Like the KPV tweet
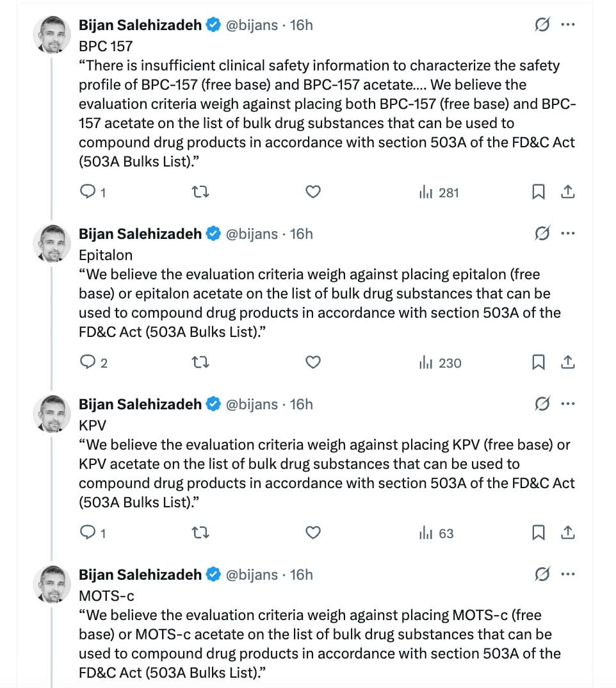 (x=313, y=532)
